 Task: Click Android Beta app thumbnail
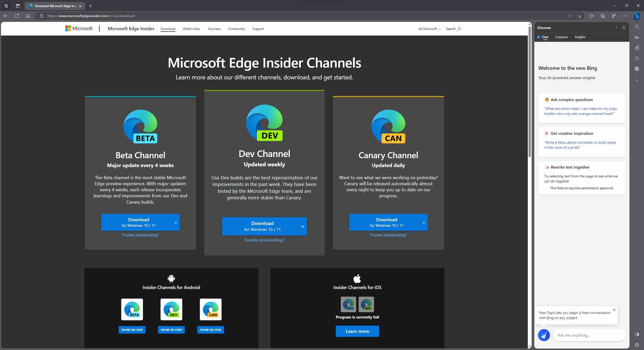(132, 309)
